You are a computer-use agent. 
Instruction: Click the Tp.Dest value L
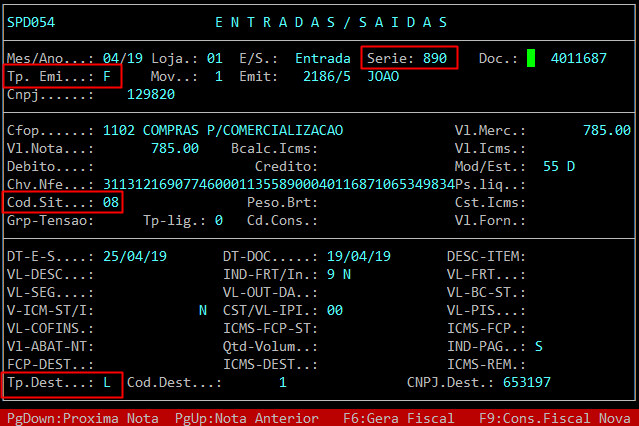tap(107, 382)
